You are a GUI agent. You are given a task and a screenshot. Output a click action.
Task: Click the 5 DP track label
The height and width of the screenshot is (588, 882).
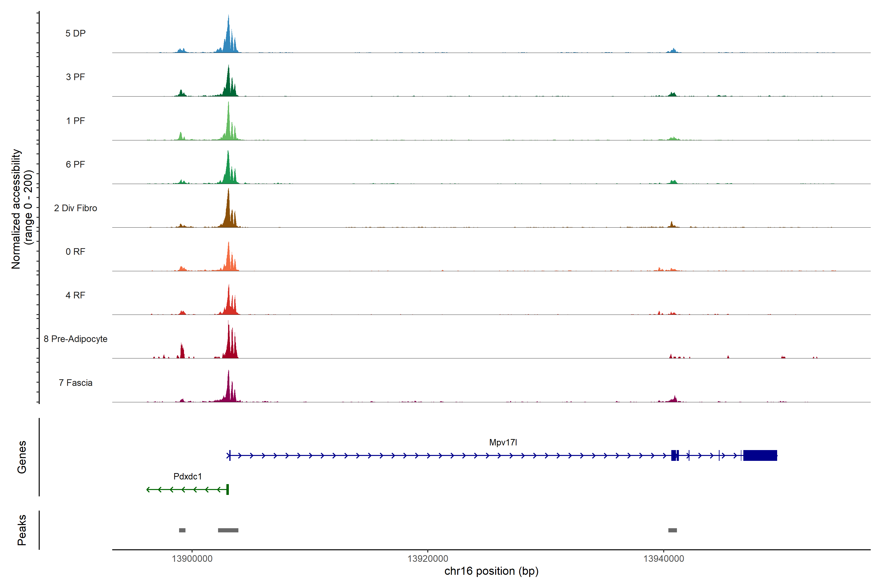click(75, 33)
